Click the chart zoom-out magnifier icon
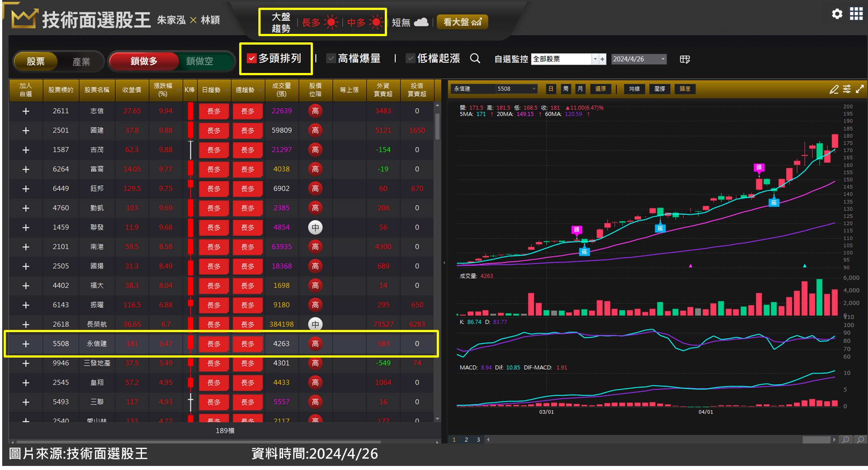This screenshot has width=868, height=470. [x=861, y=440]
